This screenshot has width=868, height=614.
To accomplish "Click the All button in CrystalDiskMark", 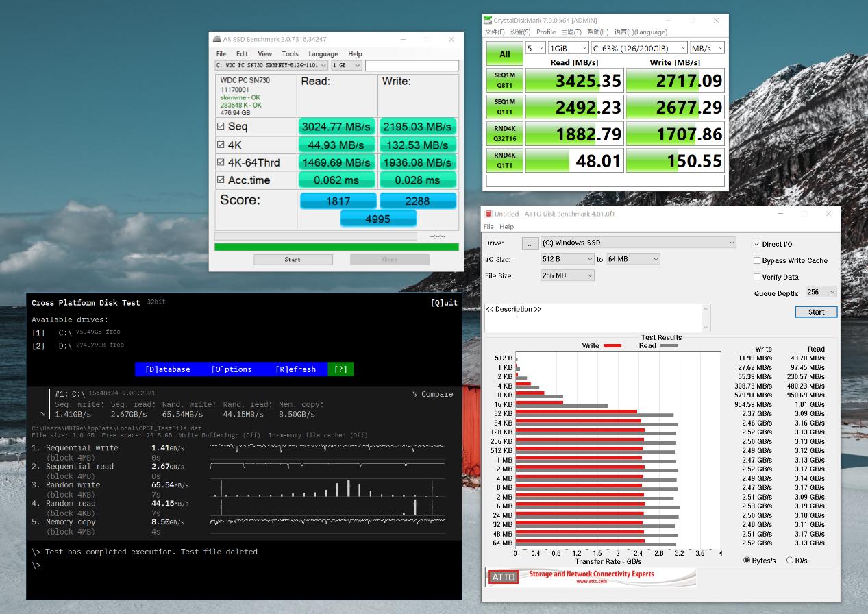I will click(x=504, y=54).
